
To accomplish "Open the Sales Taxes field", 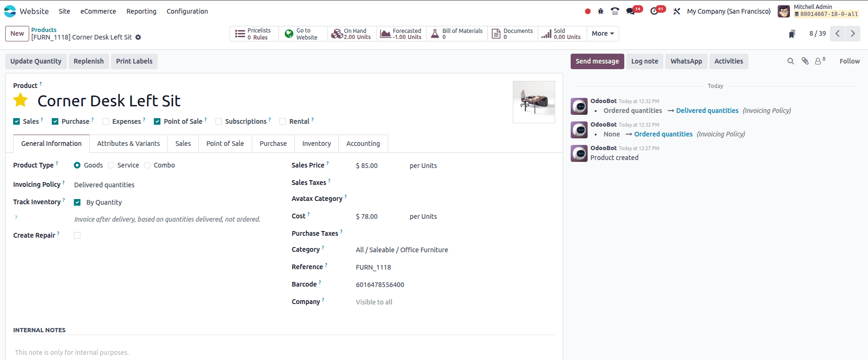I will click(x=454, y=183).
